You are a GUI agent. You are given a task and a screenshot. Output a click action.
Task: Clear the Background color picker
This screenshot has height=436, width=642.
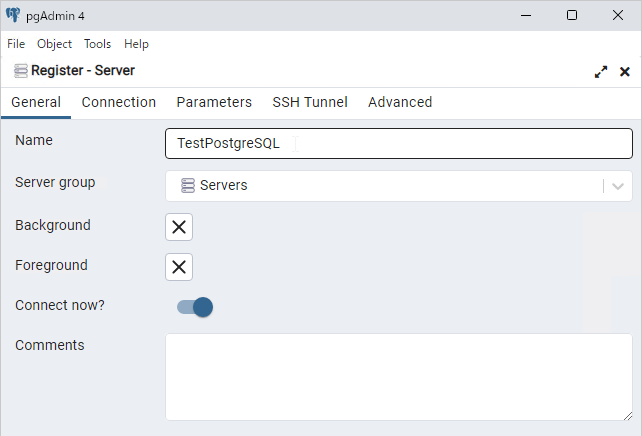(x=179, y=227)
